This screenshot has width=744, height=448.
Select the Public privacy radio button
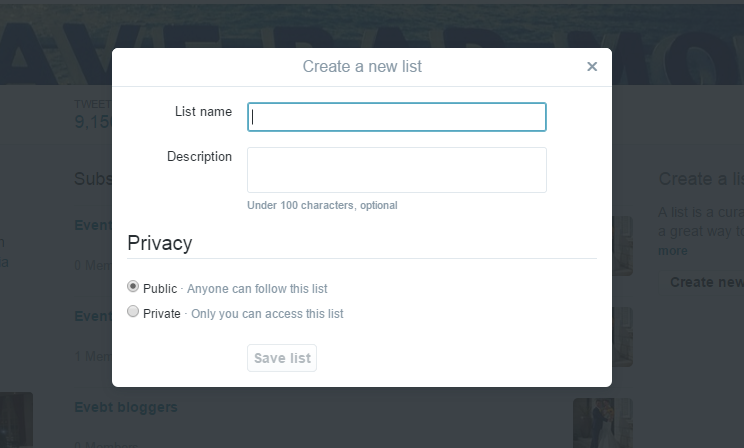pyautogui.click(x=134, y=287)
